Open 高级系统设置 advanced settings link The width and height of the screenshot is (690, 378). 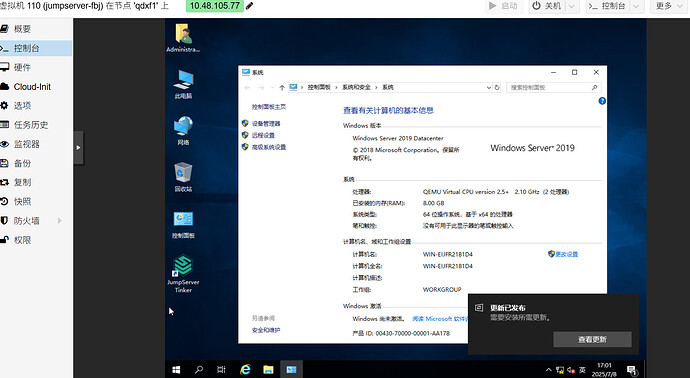click(x=269, y=147)
